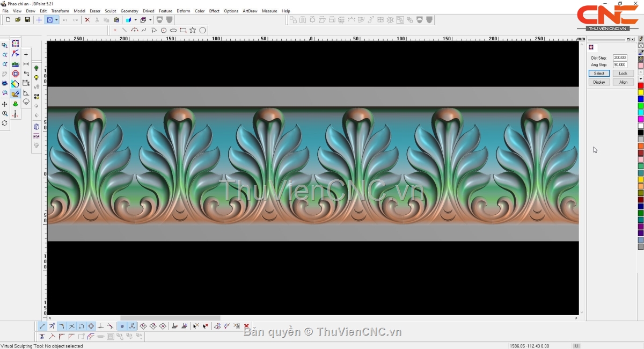
Task: Click the Lock button
Action: [623, 74]
